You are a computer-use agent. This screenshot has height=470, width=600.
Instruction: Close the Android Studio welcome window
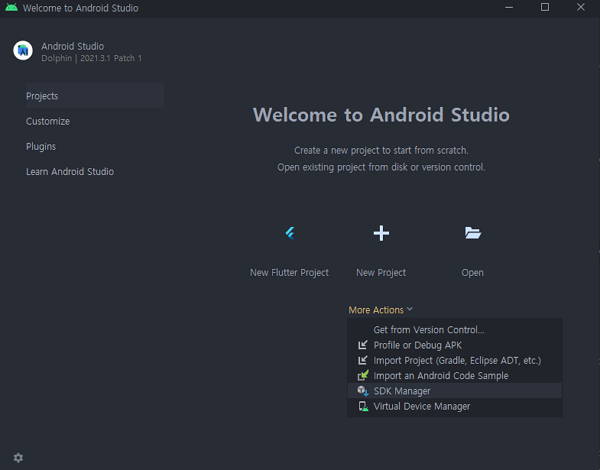point(581,7)
